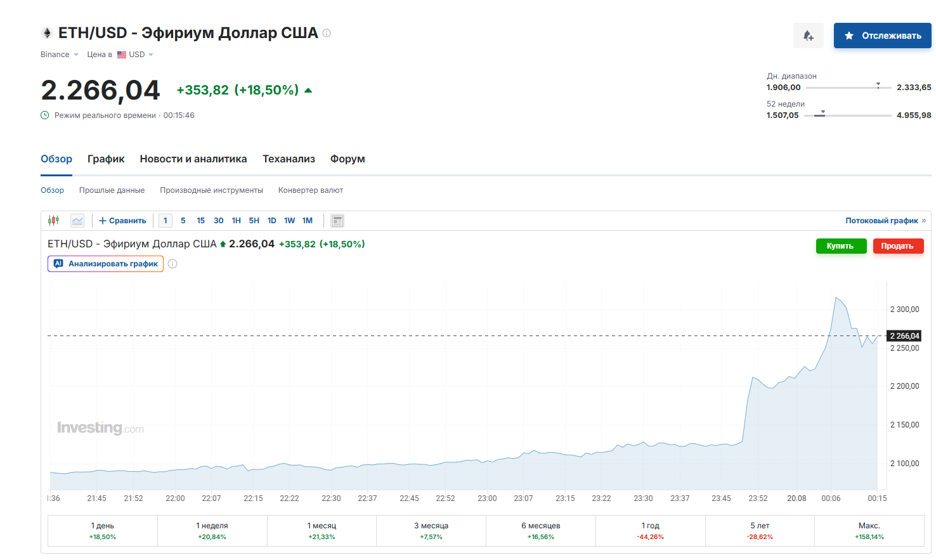Screen dimensions: 936x560
Task: Open the Теханализ tab
Action: (x=289, y=159)
